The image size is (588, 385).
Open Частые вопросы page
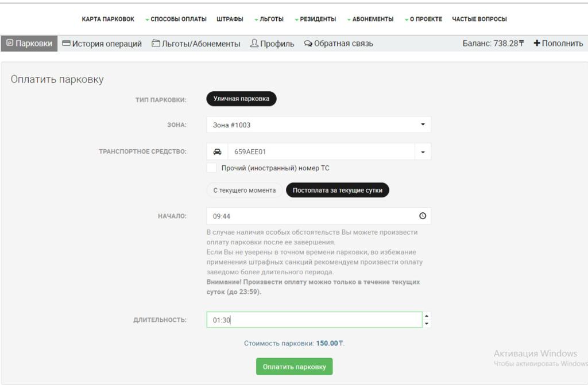(479, 19)
